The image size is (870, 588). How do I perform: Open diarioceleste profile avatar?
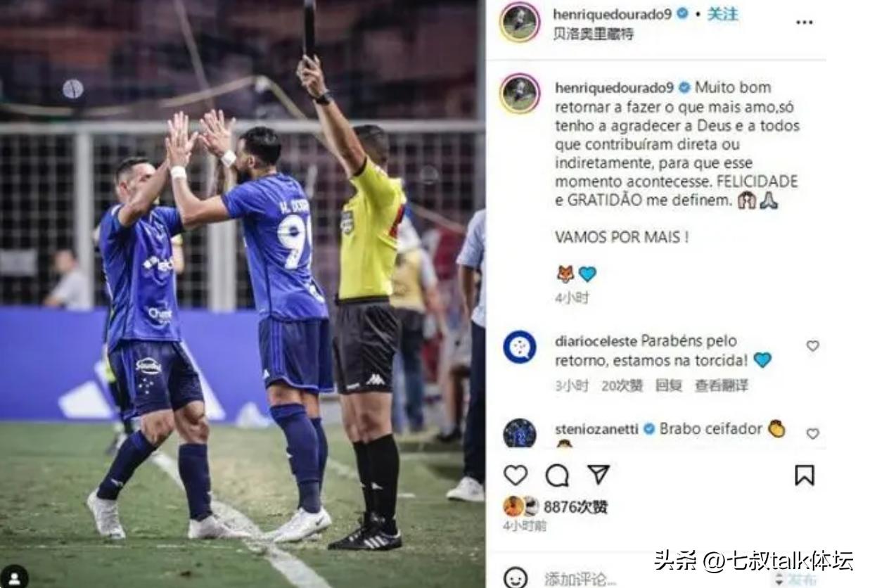pos(520,347)
